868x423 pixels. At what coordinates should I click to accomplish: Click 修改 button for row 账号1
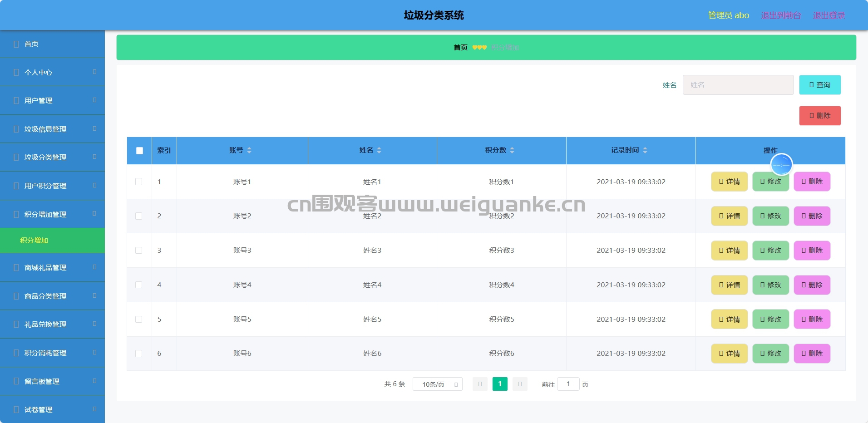point(771,182)
